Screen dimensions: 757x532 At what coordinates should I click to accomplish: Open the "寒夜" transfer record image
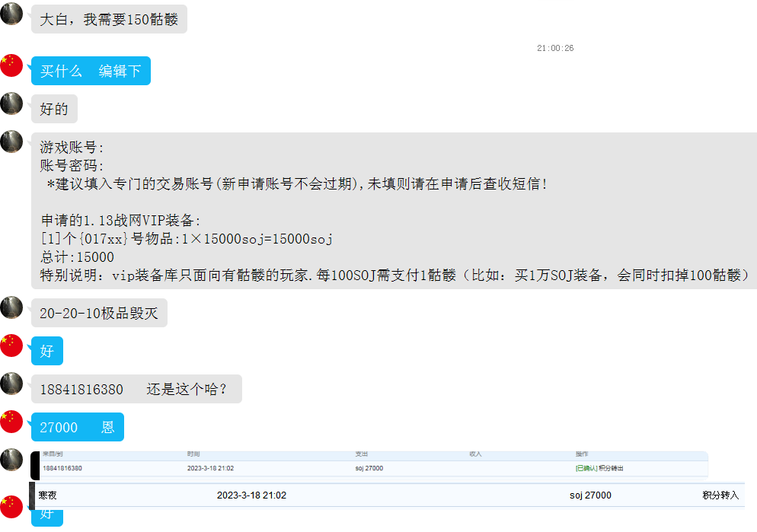[388, 495]
